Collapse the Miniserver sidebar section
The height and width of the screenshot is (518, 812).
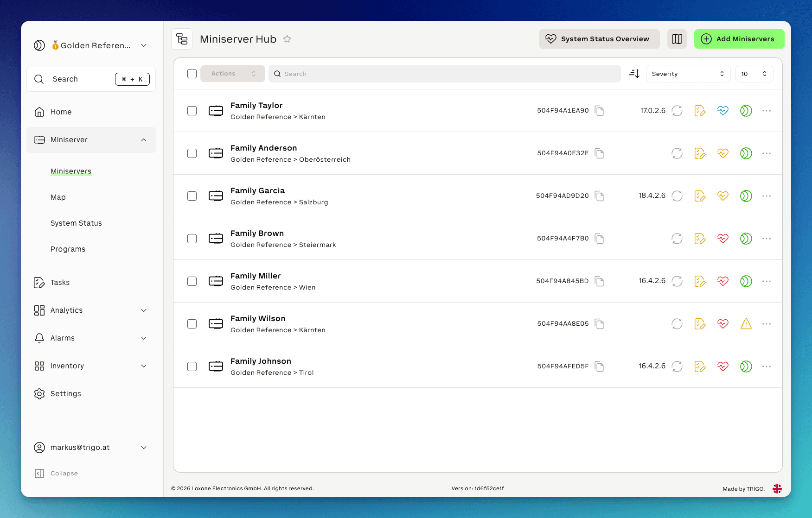[91, 140]
